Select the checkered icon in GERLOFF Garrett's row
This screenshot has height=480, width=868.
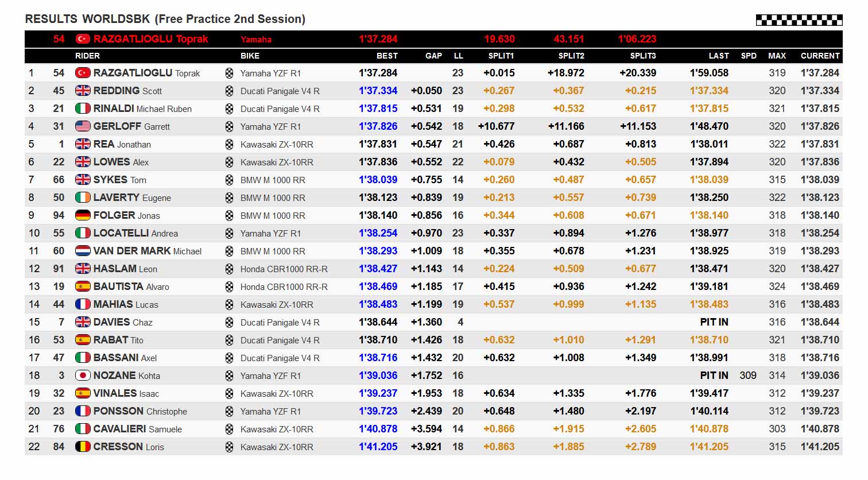pos(230,126)
